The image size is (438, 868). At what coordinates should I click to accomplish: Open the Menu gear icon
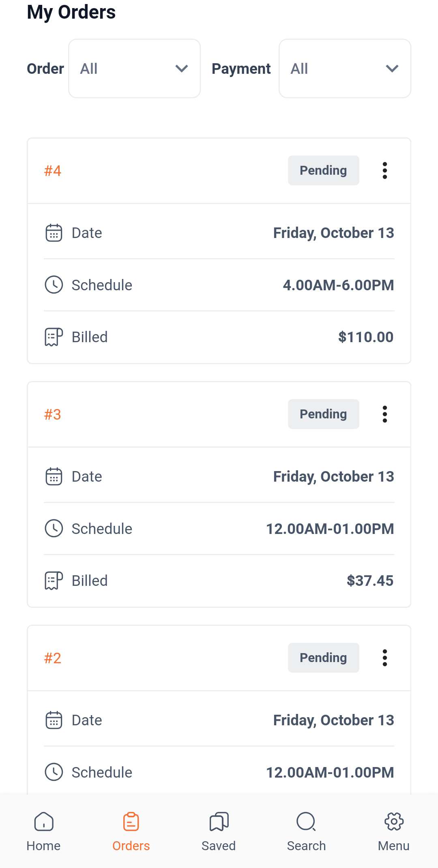394,822
